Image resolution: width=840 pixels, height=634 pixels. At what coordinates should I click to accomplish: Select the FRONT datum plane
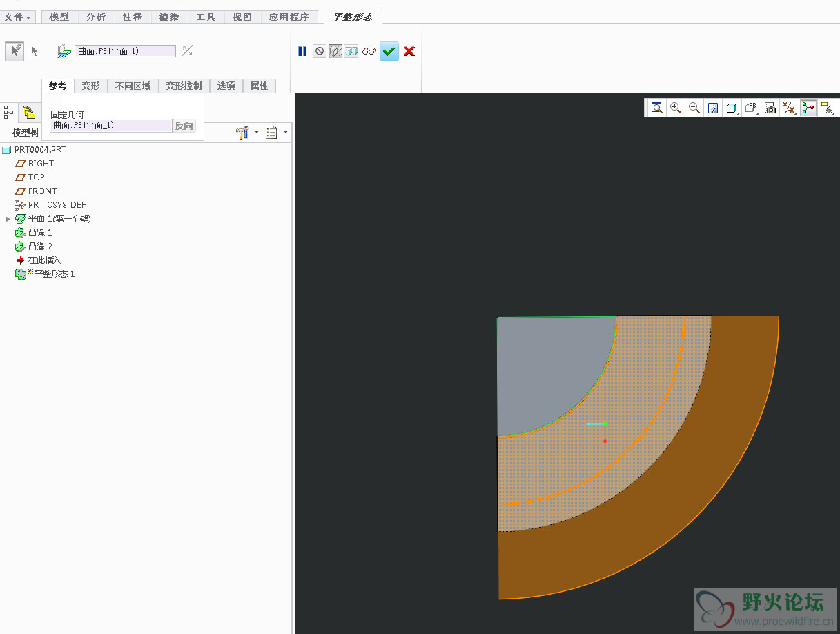point(36,191)
